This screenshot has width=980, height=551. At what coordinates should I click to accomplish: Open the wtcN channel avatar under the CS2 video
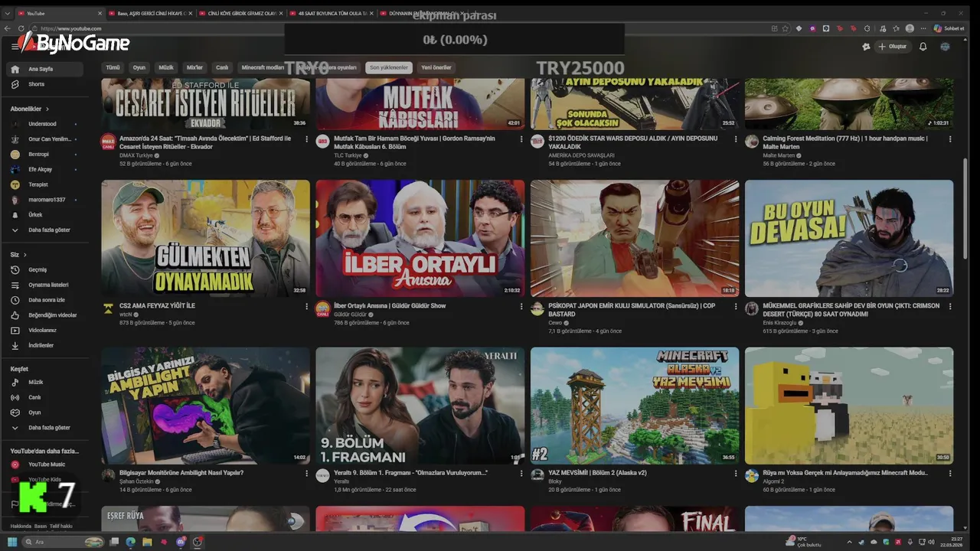pos(108,308)
